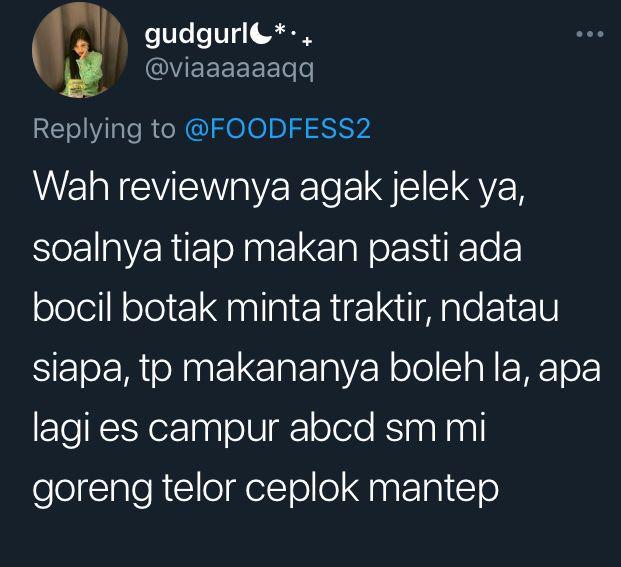Click the word "ndatau" in the tweet
This screenshot has width=621, height=567.
point(499,308)
